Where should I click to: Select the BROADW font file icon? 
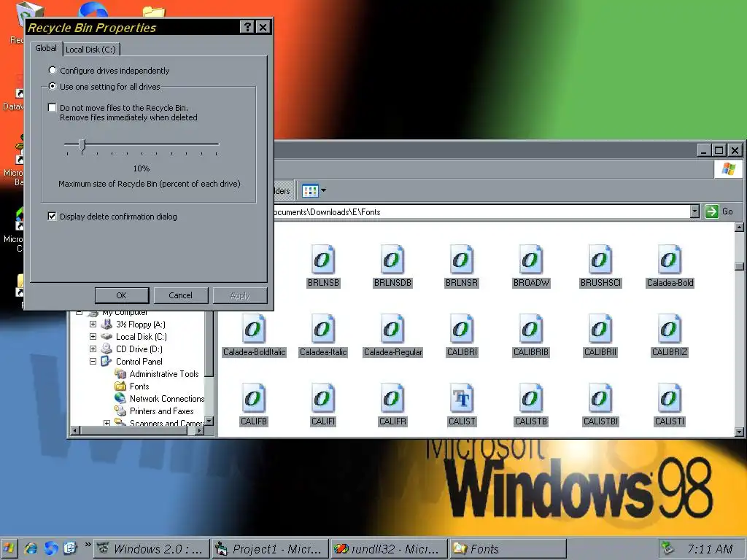coord(531,260)
